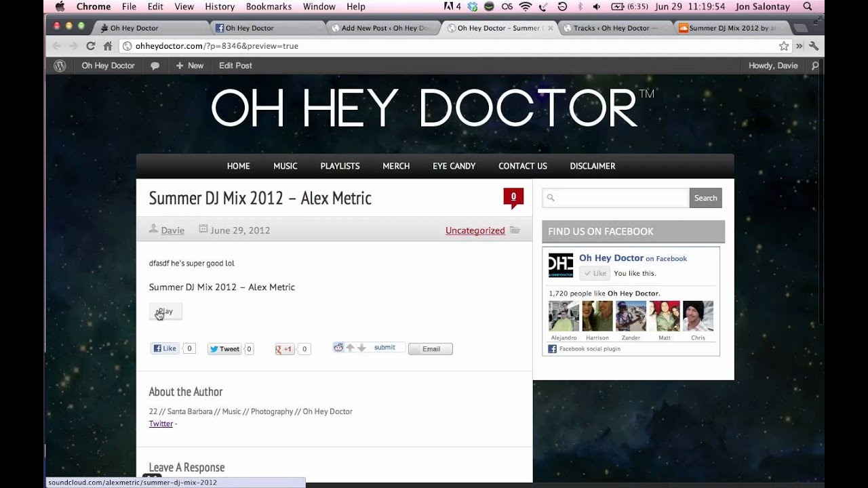Image resolution: width=868 pixels, height=488 pixels.
Task: Open the Wi-Fi status menu
Action: point(526,6)
